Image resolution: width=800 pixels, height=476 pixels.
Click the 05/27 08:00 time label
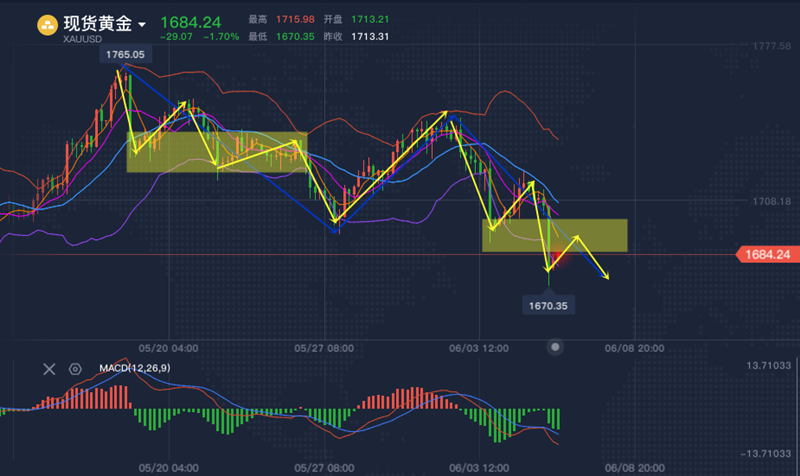click(x=326, y=348)
